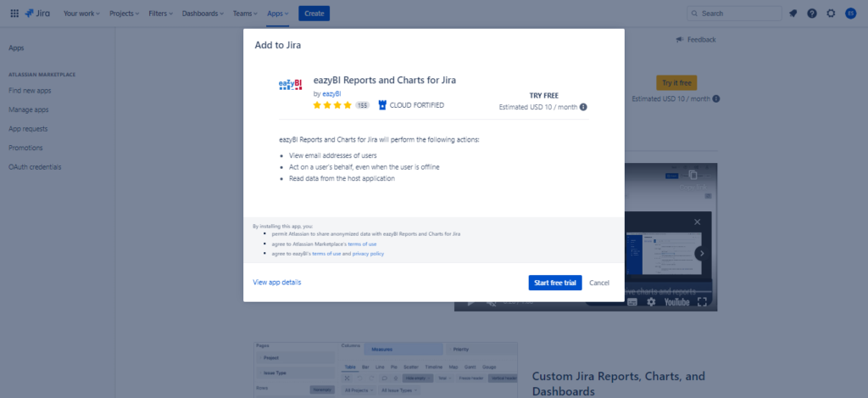Viewport: 868px width, 398px height.
Task: Click TRY FREE text in the dialog
Action: coord(544,95)
